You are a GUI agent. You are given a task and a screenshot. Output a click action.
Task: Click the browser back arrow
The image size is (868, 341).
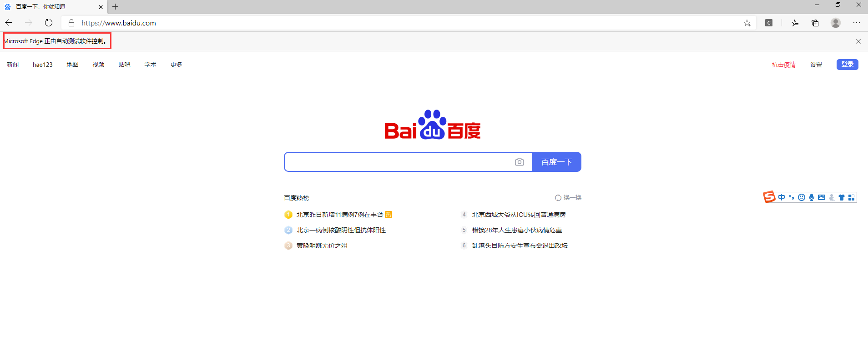(9, 23)
